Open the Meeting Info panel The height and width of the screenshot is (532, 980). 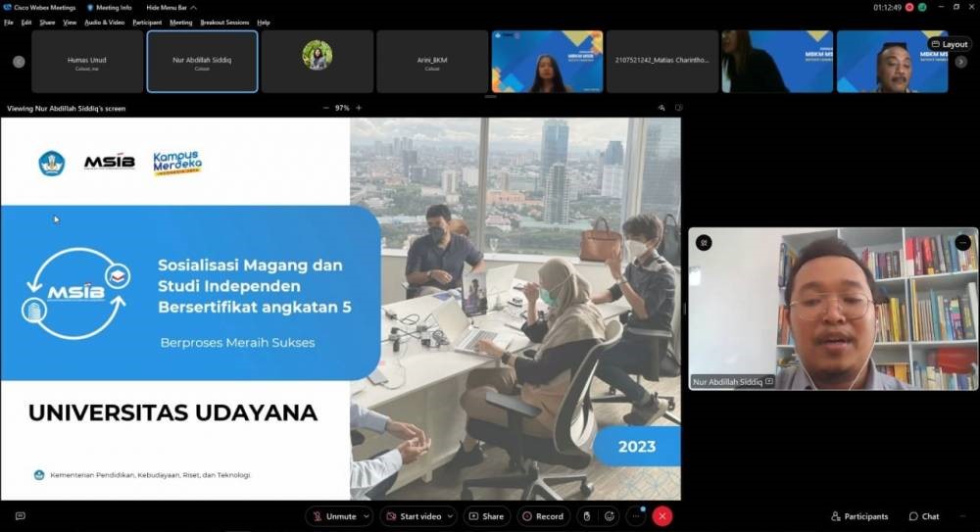pyautogui.click(x=110, y=8)
